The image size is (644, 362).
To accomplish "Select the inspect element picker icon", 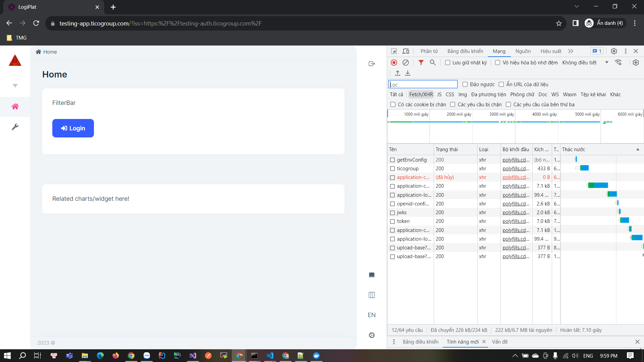I will click(x=394, y=51).
